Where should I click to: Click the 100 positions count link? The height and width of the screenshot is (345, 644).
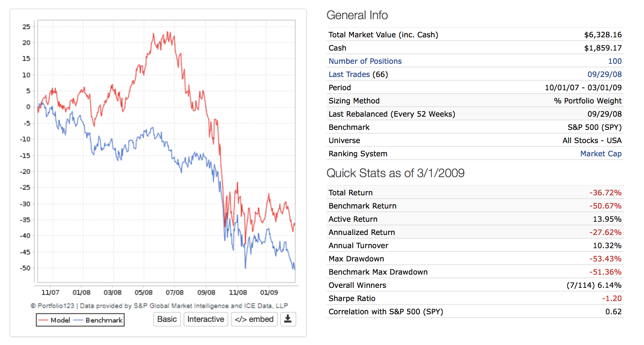click(615, 61)
